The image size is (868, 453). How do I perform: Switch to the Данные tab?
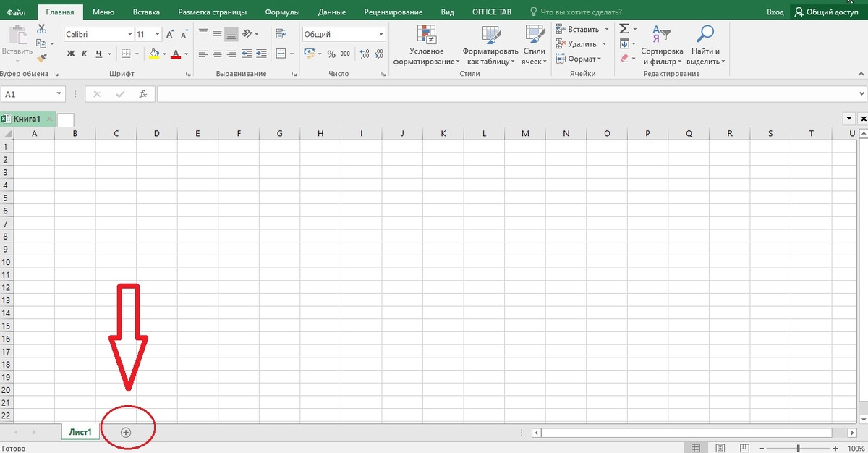tap(331, 12)
